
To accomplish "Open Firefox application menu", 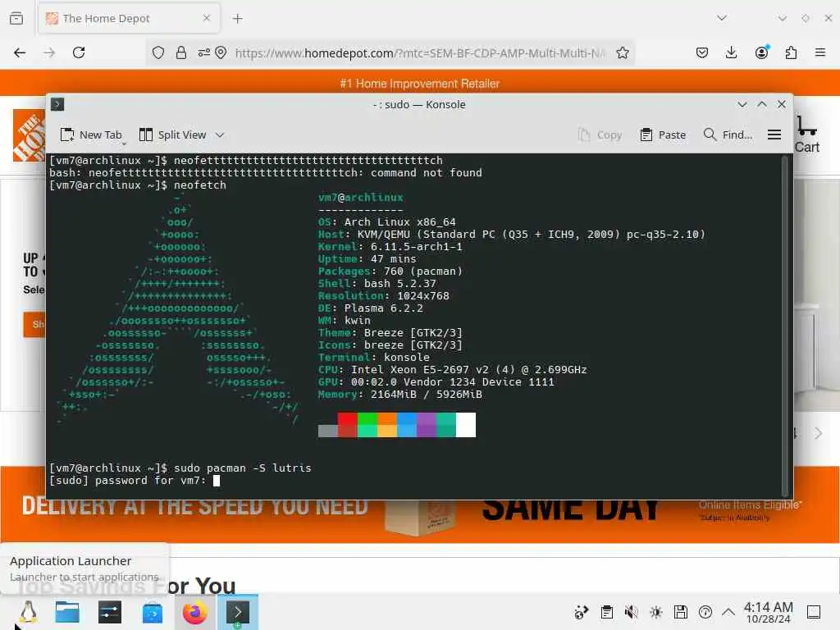I will pos(820,52).
